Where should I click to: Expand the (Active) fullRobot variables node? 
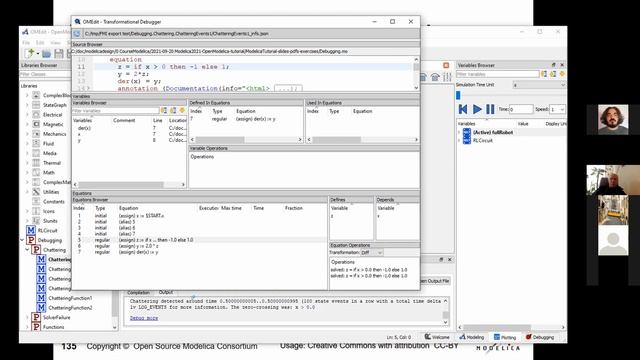pos(459,132)
